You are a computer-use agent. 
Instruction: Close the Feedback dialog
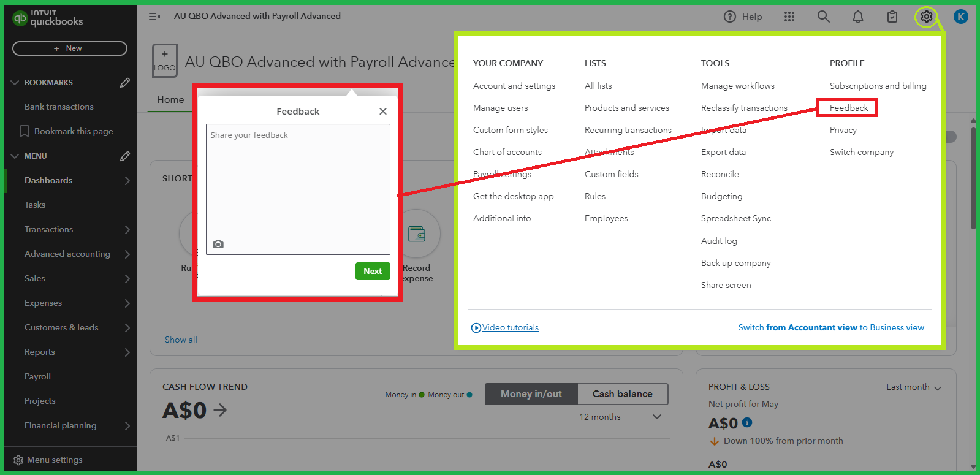[x=383, y=111]
